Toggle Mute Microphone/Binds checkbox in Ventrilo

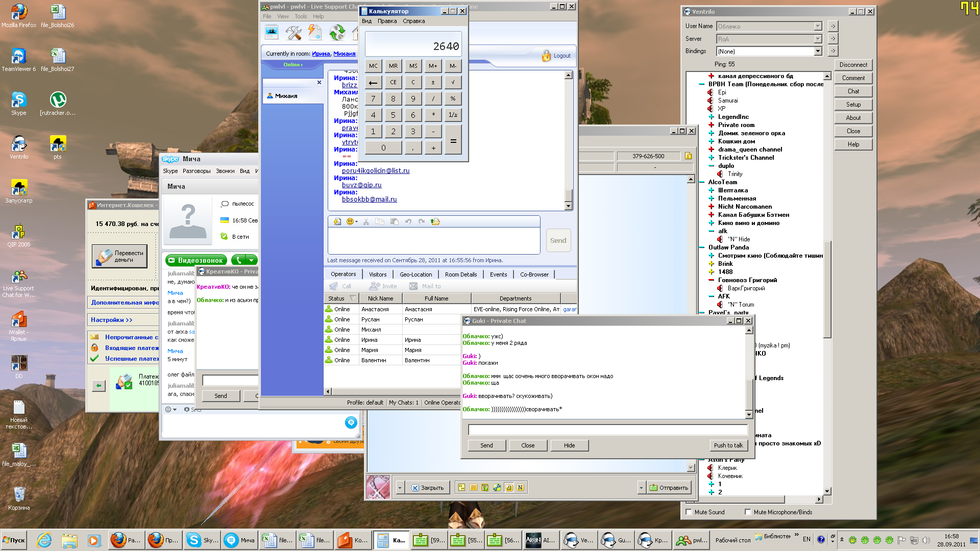748,512
